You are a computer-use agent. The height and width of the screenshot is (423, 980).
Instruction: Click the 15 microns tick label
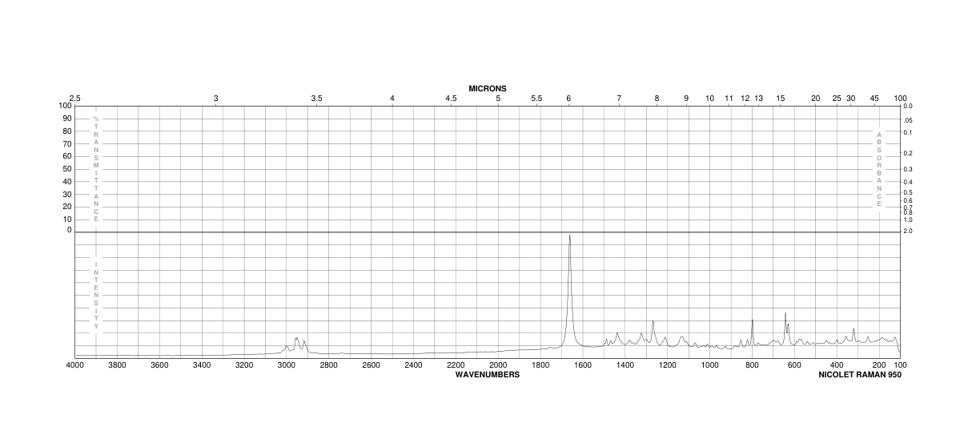[781, 99]
